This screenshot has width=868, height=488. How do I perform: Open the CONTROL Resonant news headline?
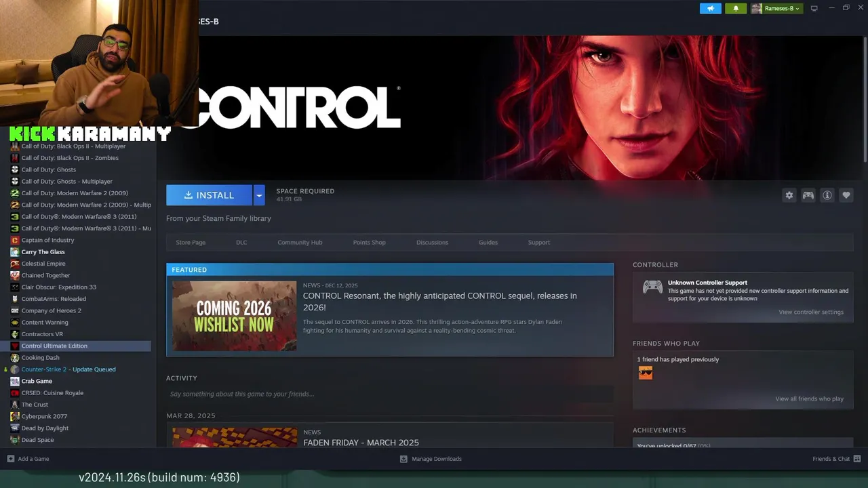coord(440,301)
